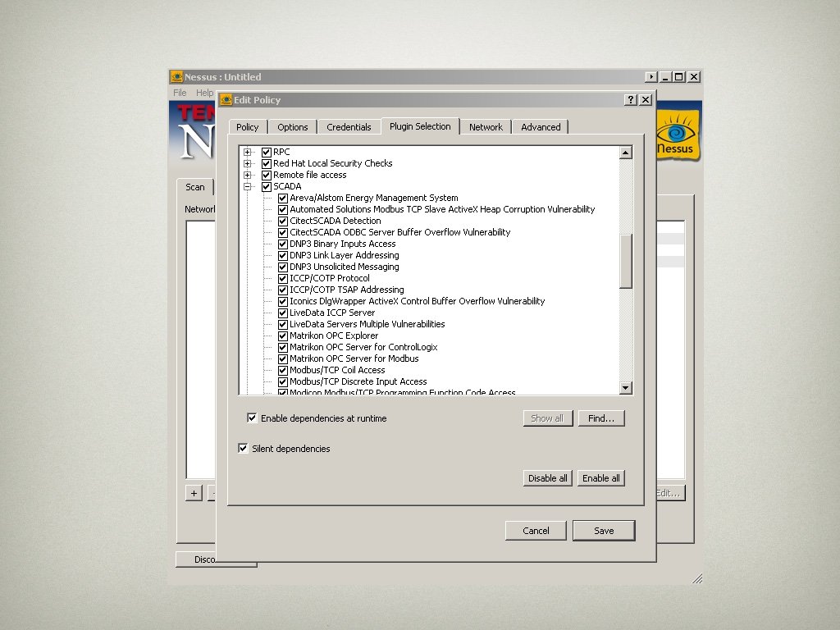Screen dimensions: 840x630
Task: Select the Plugin Selection tab
Action: click(x=420, y=126)
